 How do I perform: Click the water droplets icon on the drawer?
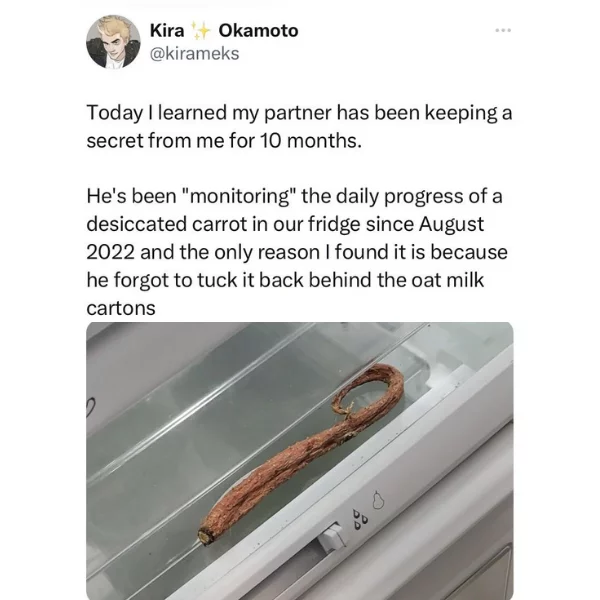[360, 519]
